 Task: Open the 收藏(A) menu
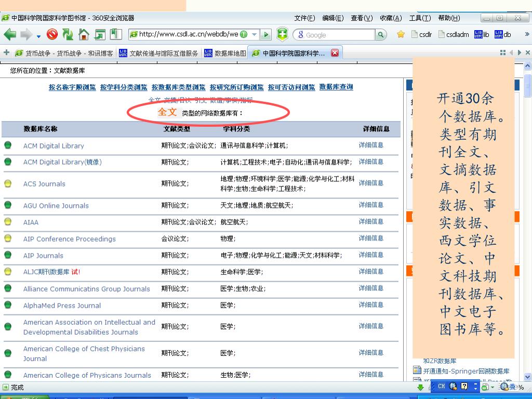coord(391,18)
